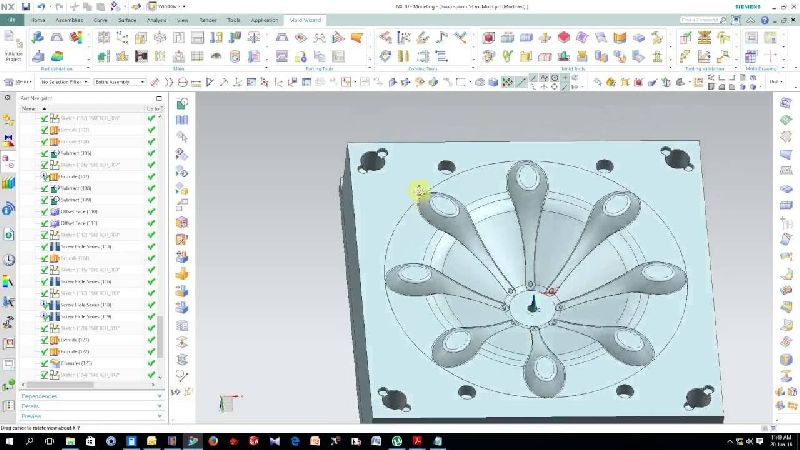Toggle the checkbox for Offset Face feature
This screenshot has height=450, width=800.
(x=44, y=211)
